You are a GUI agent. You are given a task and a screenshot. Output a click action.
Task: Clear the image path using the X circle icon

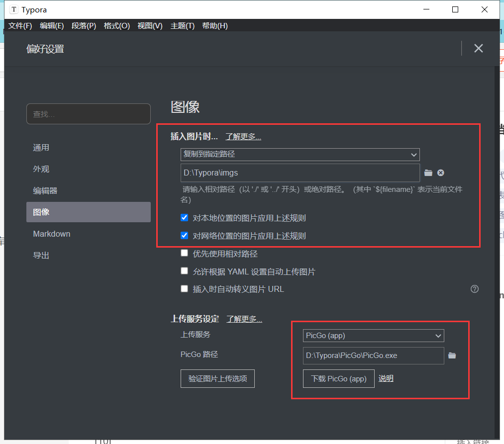(x=441, y=173)
